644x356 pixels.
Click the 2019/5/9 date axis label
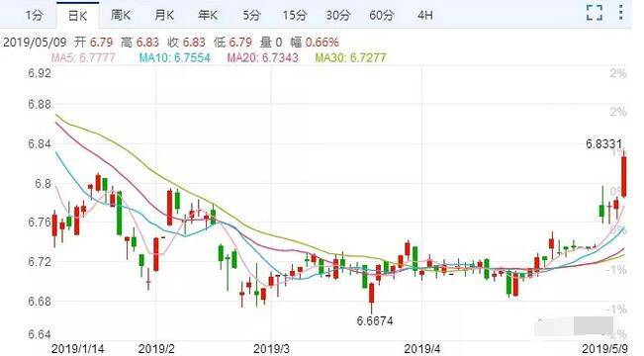coord(605,349)
